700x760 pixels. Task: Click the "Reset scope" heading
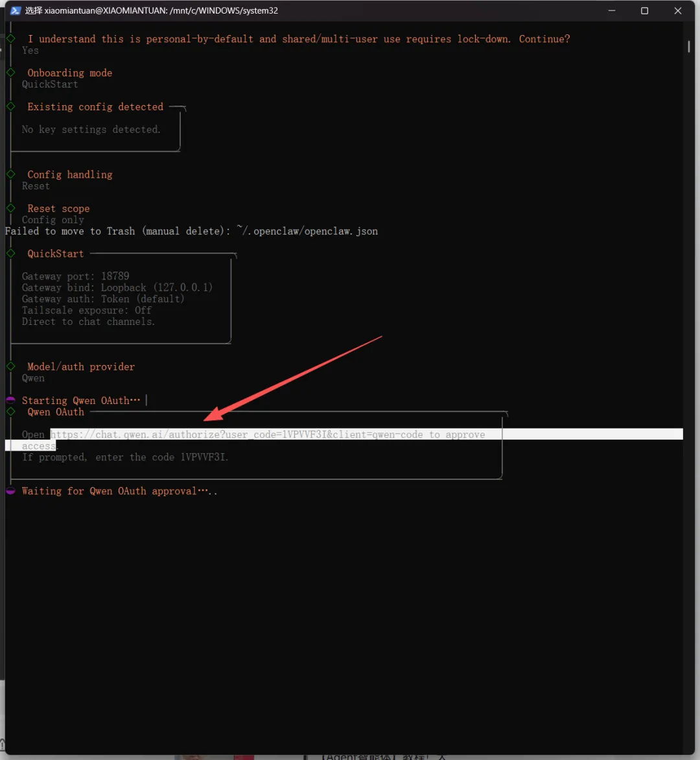point(58,208)
